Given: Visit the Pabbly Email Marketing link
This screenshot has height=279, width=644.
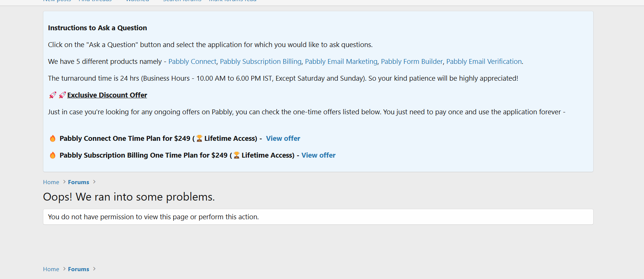Looking at the screenshot, I should click(341, 62).
